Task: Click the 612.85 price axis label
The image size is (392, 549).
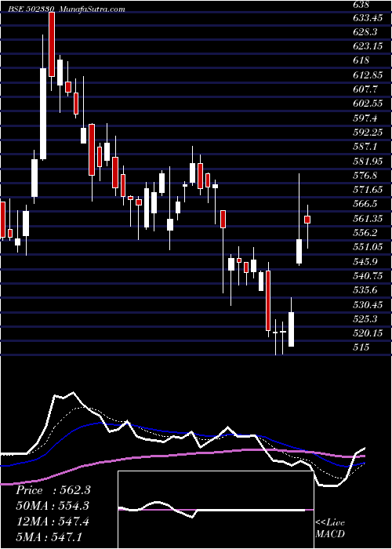Action: click(x=367, y=75)
